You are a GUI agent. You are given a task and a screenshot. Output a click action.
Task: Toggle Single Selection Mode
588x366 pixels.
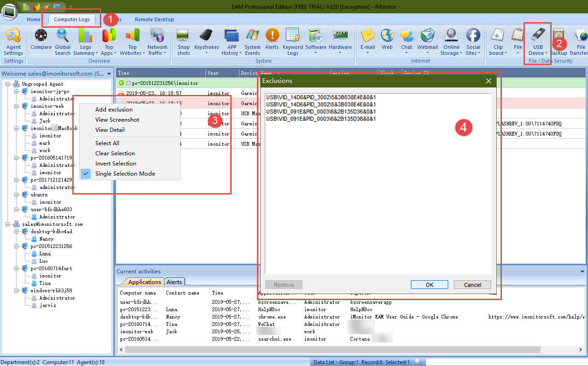(129, 174)
